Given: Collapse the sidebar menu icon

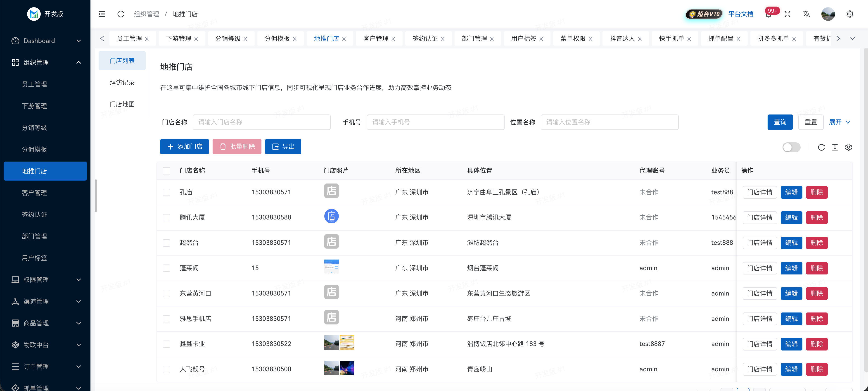Looking at the screenshot, I should click(102, 14).
